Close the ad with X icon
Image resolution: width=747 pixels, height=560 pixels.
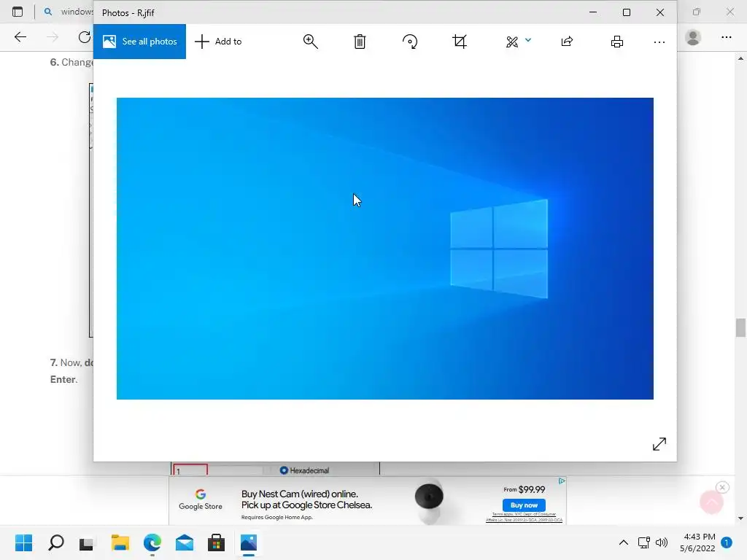(722, 487)
